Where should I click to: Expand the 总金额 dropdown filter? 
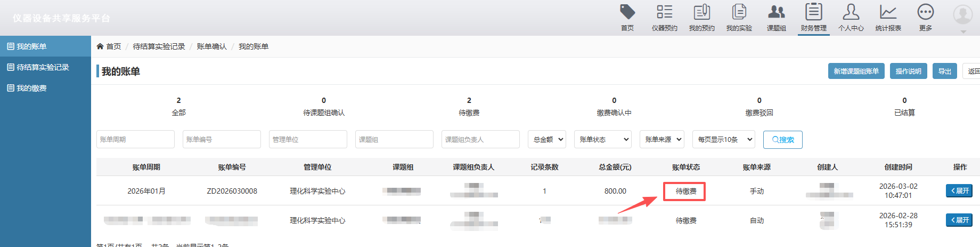(x=547, y=139)
